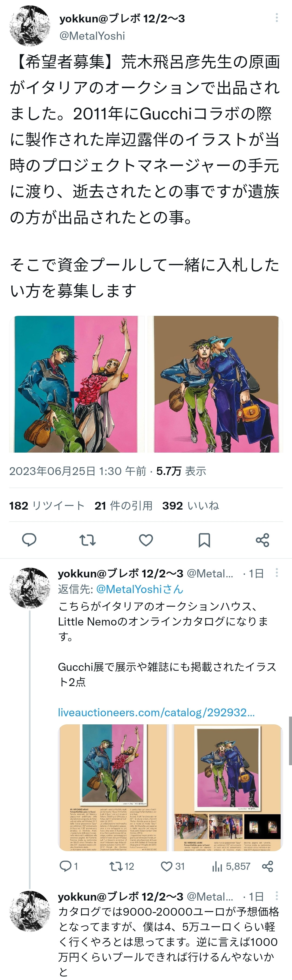View the 392 likes list
Viewport: 292px width, 980px height.
[x=190, y=506]
